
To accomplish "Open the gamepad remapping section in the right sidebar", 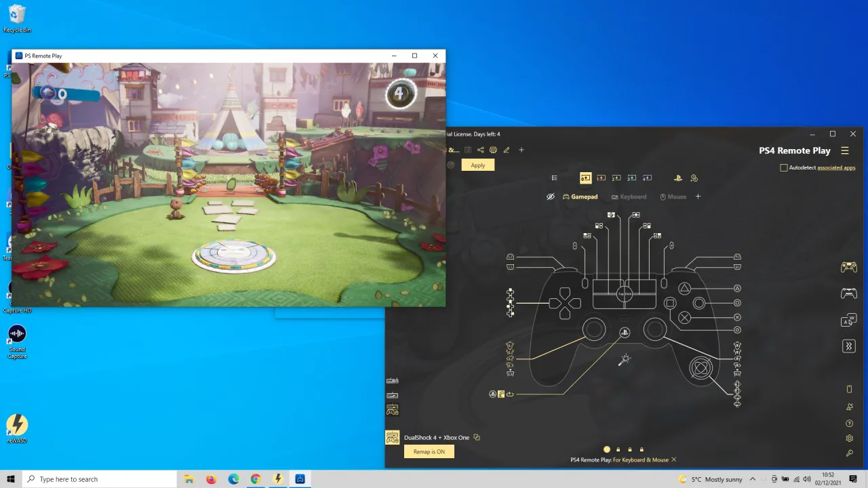I will [848, 267].
